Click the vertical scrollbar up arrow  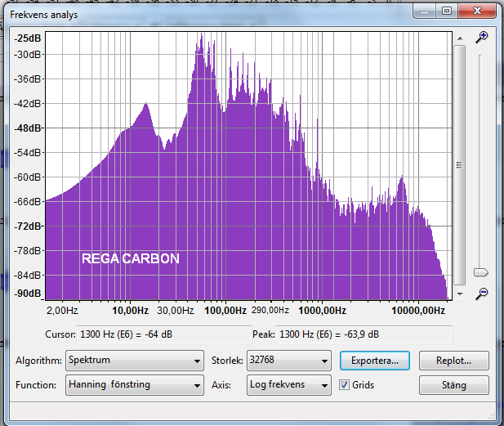click(x=460, y=38)
